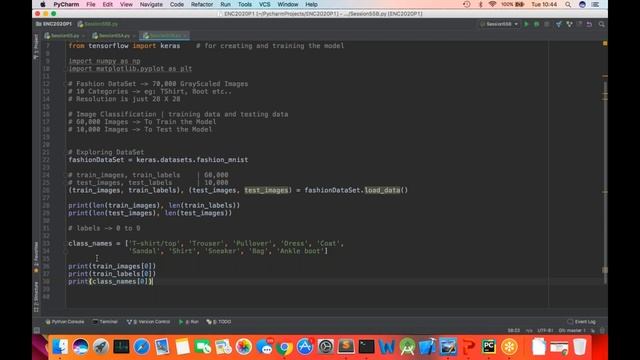Open App Store from the Dock
This screenshot has width=640, height=360.
pos(305,347)
